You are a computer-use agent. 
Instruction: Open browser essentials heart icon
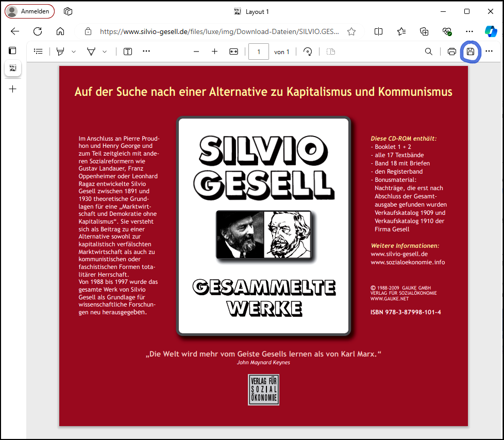pos(447,31)
